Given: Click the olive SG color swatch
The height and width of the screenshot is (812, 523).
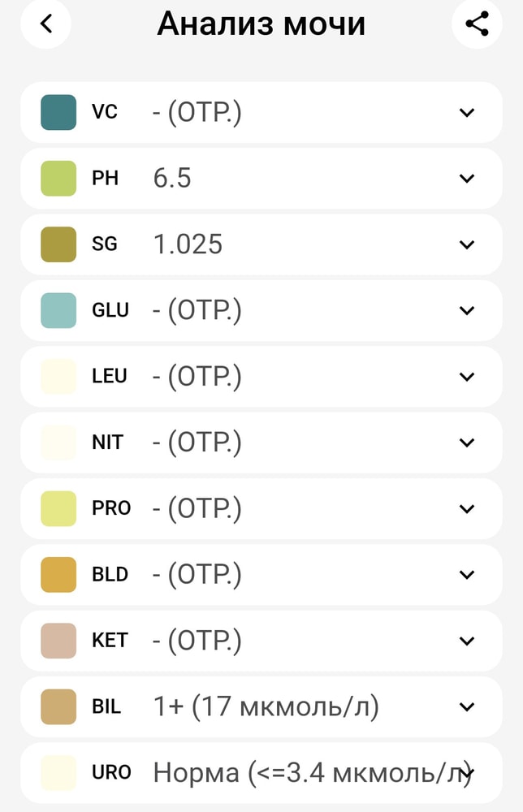Looking at the screenshot, I should [x=58, y=244].
